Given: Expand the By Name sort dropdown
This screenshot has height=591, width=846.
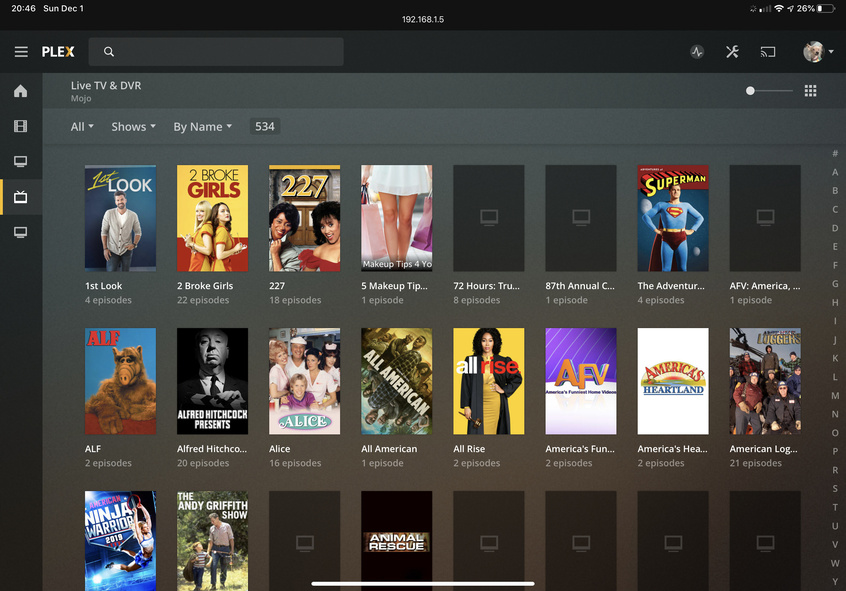Looking at the screenshot, I should coord(202,127).
